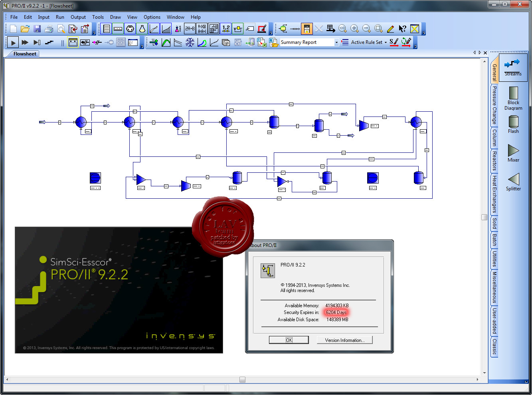
Task: Click the Export document icon
Action: coord(85,29)
